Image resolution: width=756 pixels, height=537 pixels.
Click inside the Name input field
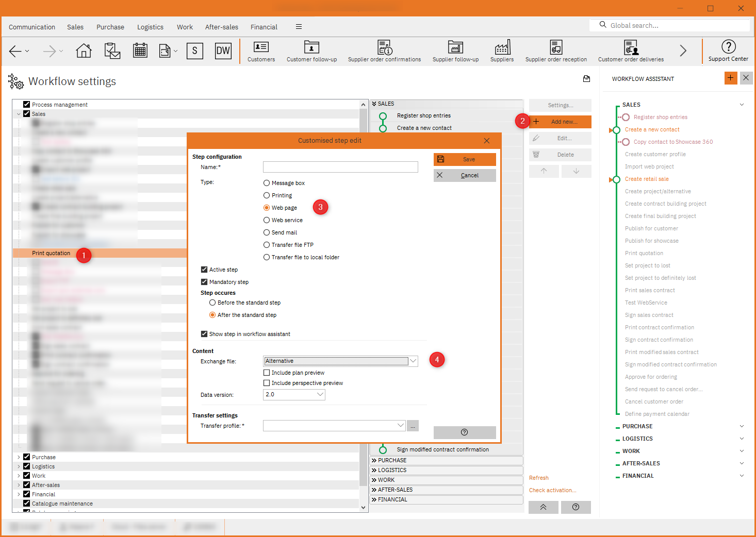click(340, 167)
